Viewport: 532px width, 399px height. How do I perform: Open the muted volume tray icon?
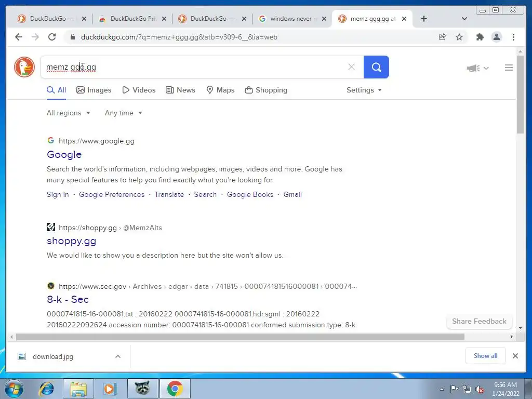coord(480,390)
